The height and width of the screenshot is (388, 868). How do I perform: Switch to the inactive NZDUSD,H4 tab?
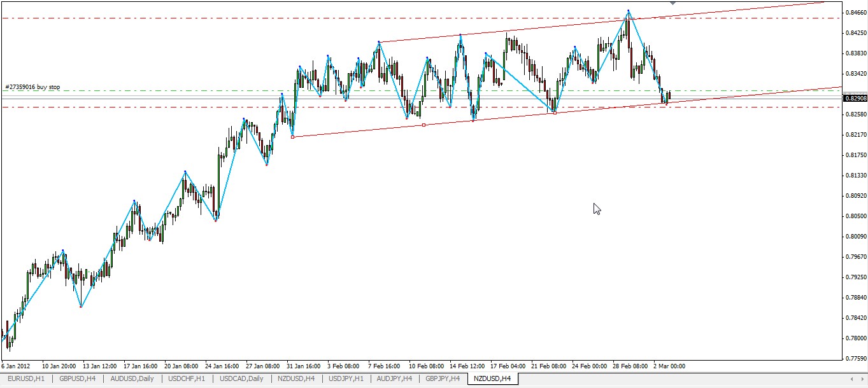click(295, 379)
